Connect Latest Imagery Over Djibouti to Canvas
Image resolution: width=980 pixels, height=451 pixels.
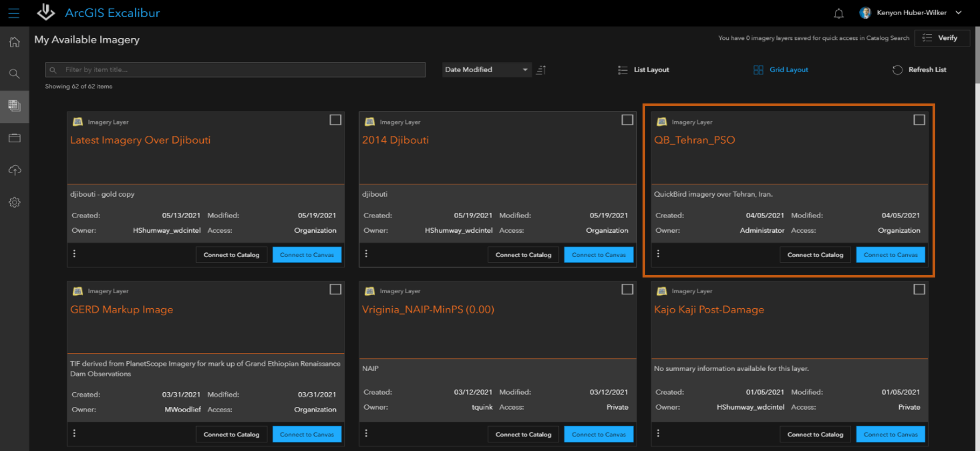(307, 255)
